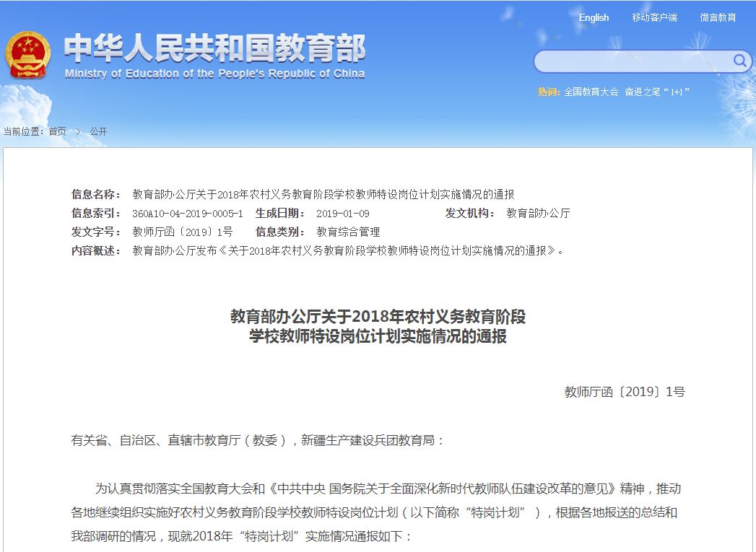Click the bold article headline 教育部办公厅关于2018年农村义务教育阶段
The image size is (756, 552).
378,317
